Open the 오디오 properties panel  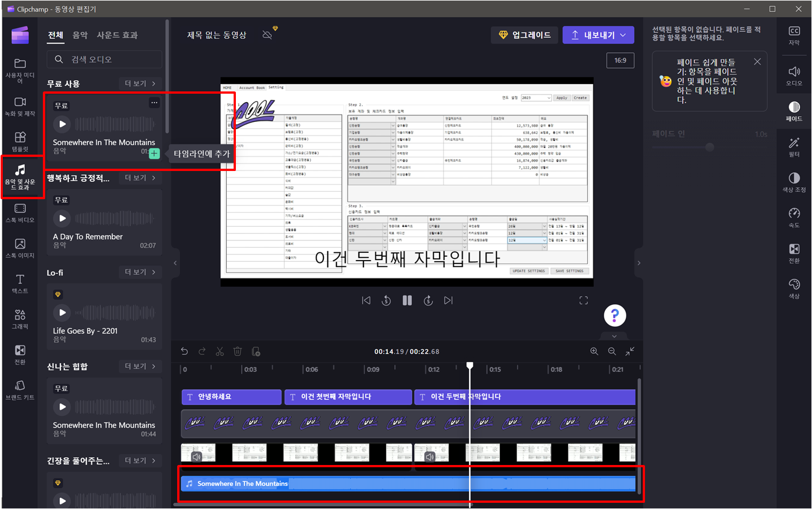[x=794, y=76]
